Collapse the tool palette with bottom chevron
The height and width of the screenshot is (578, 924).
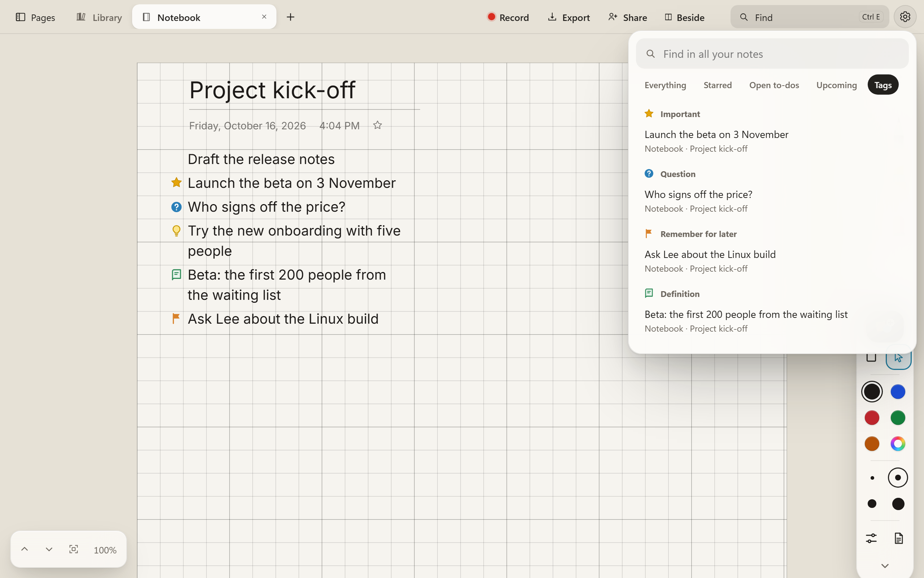point(885,566)
